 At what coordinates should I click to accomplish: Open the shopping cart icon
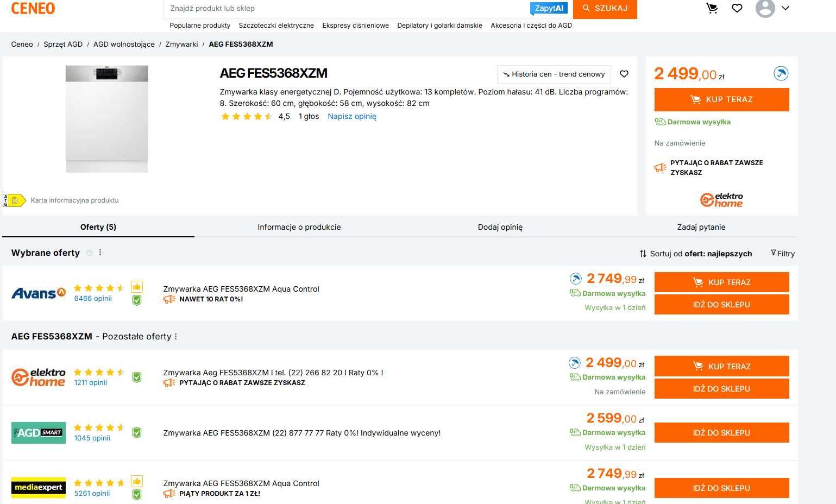(x=712, y=8)
